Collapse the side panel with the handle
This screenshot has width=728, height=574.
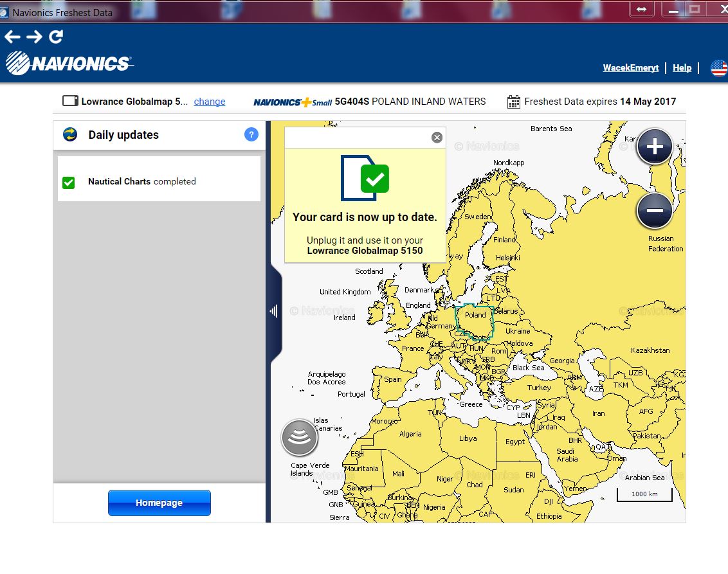coord(274,311)
